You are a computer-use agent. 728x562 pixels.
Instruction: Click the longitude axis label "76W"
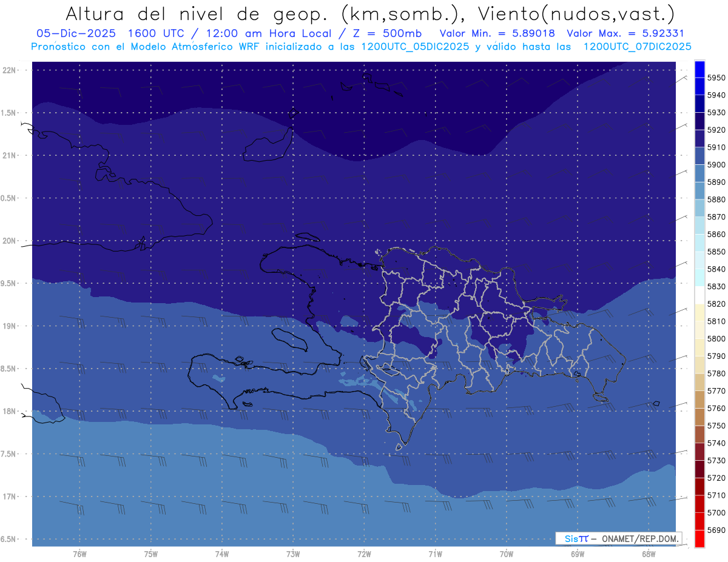79,554
